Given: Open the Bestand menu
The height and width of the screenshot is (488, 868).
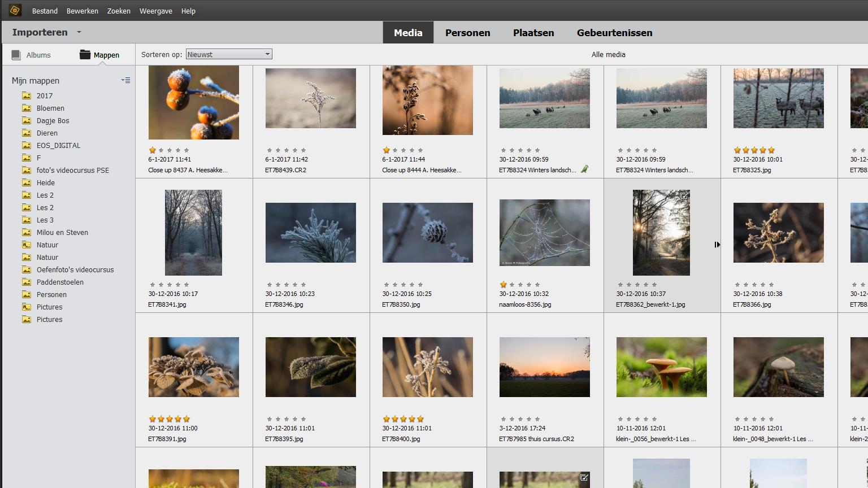Looking at the screenshot, I should click(45, 11).
